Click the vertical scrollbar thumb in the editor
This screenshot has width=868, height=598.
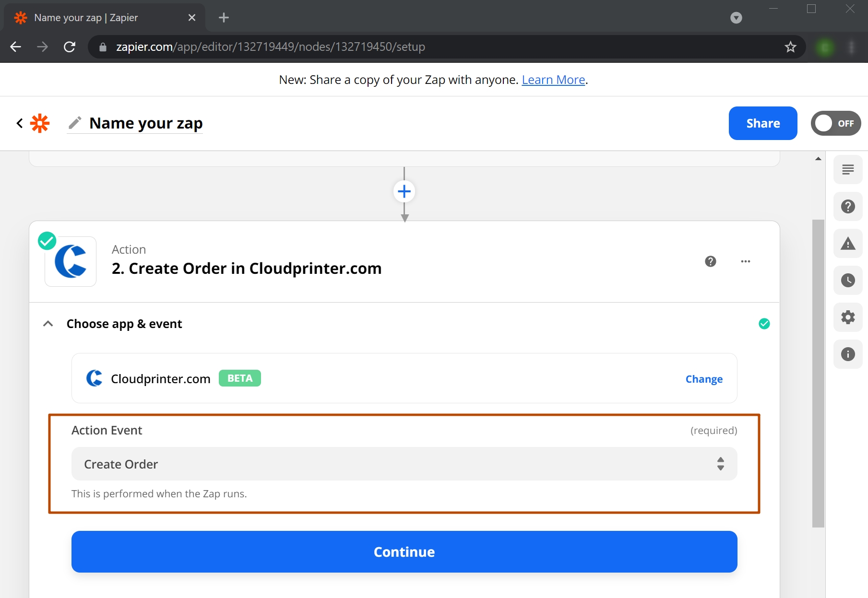point(818,374)
